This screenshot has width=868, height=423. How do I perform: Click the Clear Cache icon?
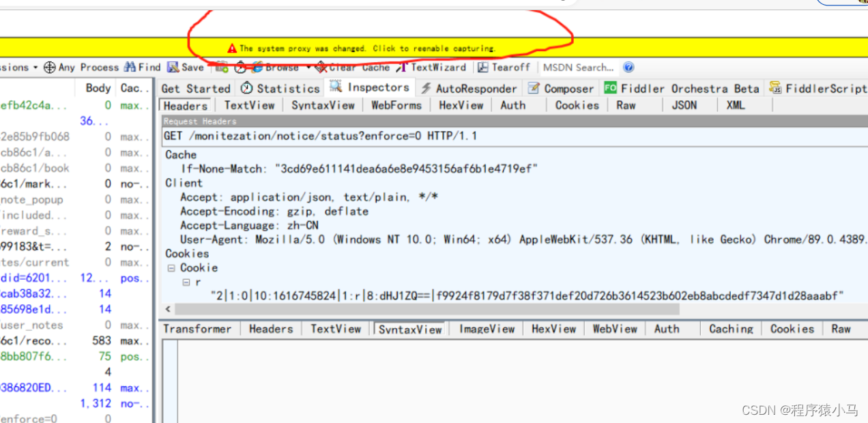(321, 67)
